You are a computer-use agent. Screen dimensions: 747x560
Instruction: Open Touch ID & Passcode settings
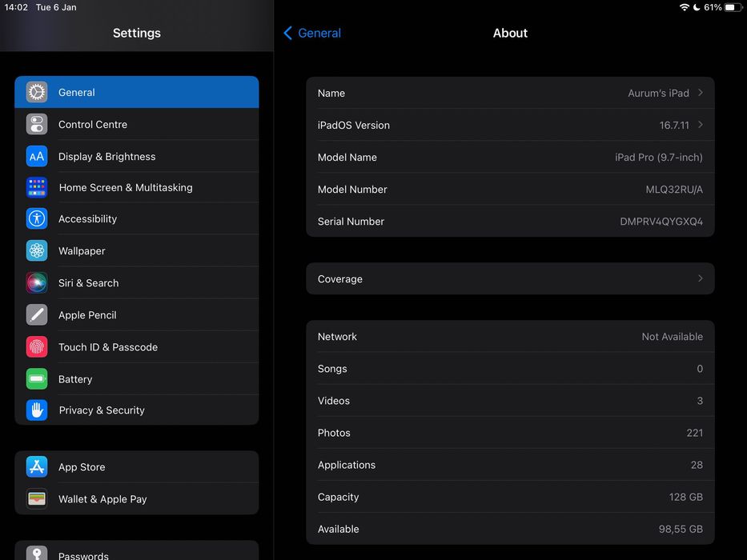(137, 346)
